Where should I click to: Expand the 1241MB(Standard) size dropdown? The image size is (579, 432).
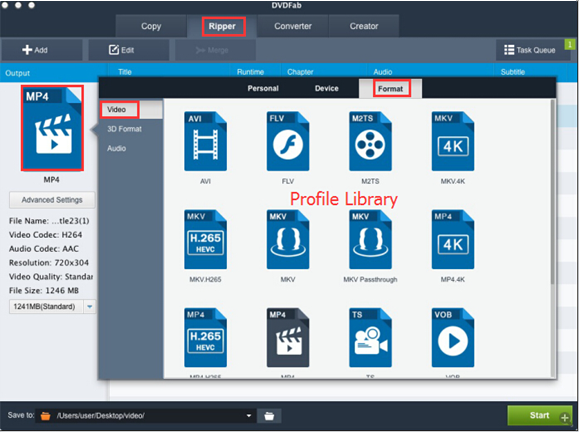click(x=89, y=306)
